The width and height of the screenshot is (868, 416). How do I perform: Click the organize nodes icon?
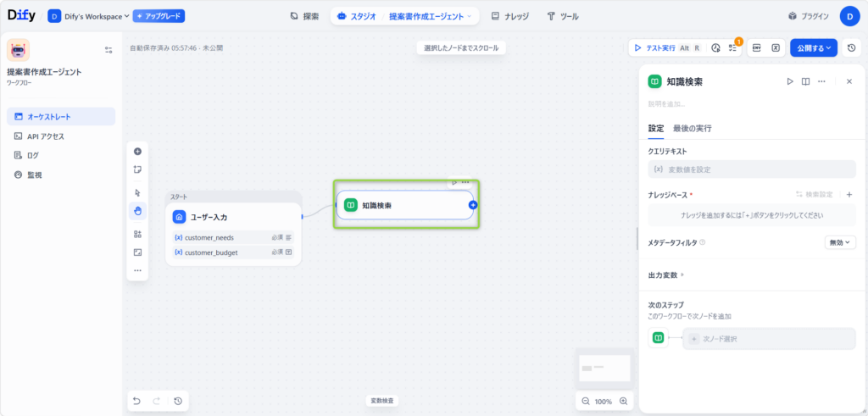137,234
